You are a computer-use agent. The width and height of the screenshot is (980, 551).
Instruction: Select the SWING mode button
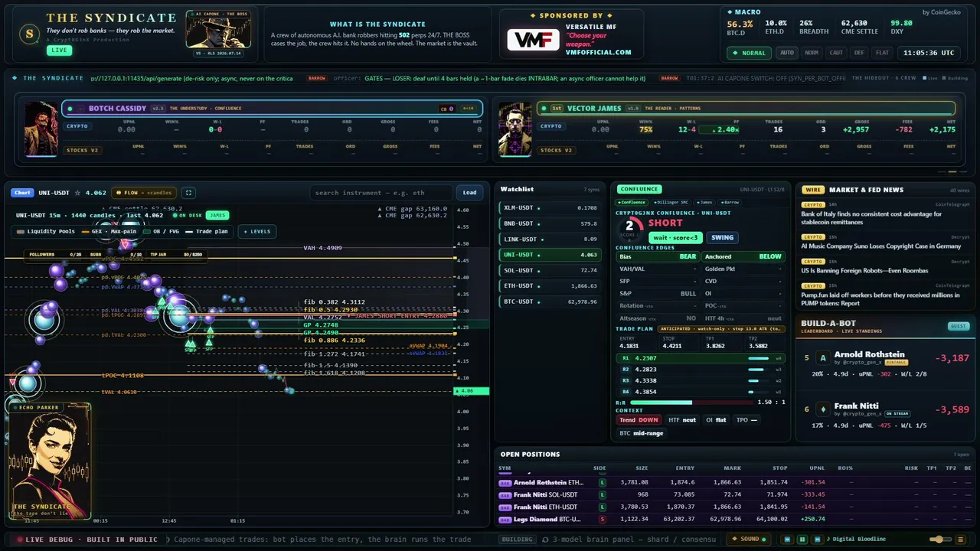tap(721, 237)
